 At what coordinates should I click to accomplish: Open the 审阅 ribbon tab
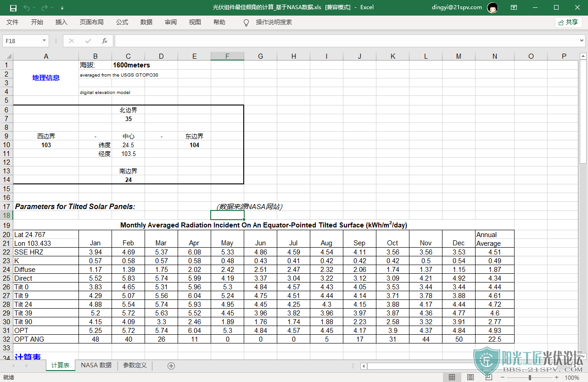tap(171, 22)
